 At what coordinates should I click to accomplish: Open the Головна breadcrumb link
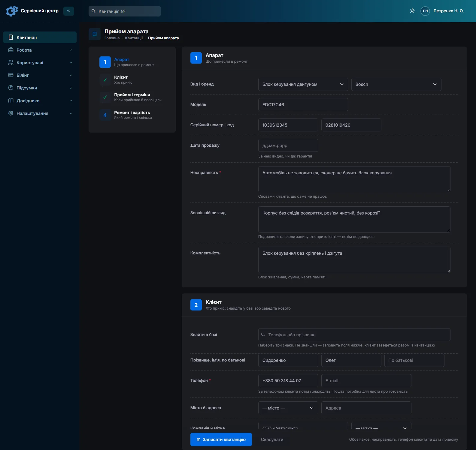[112, 38]
